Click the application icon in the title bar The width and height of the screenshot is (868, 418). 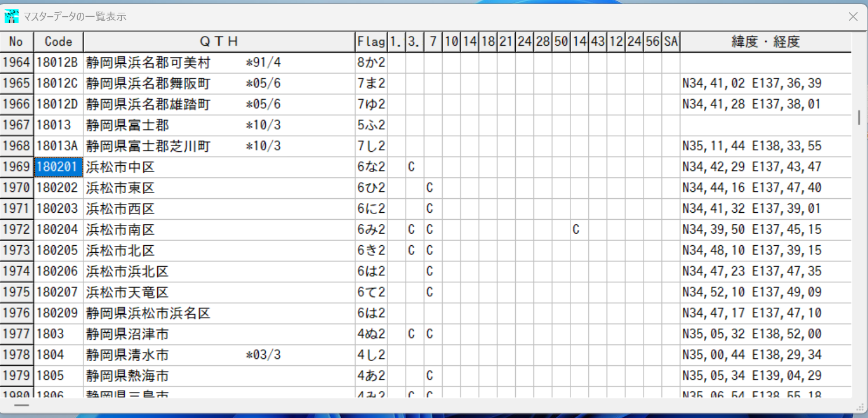(12, 17)
